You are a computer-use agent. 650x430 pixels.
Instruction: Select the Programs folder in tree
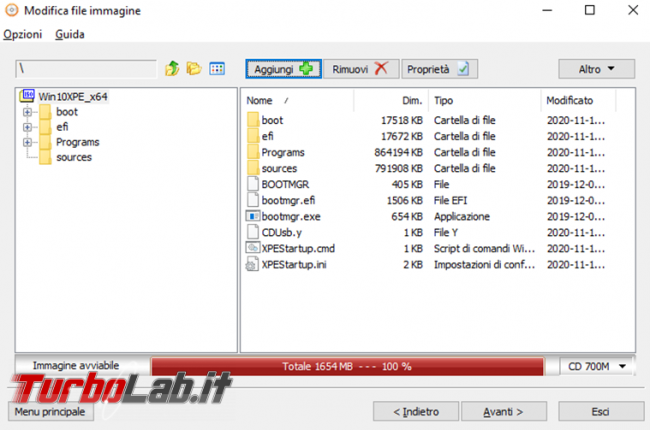(x=78, y=142)
